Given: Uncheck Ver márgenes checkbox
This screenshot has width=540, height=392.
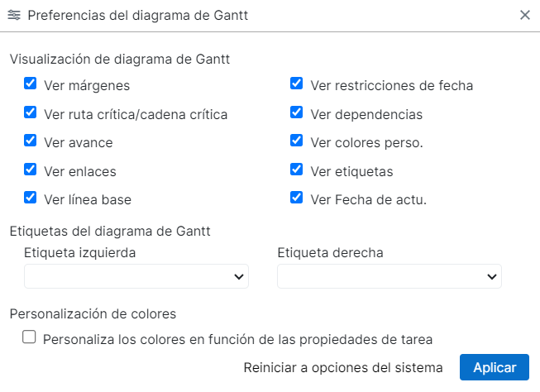Looking at the screenshot, I should pos(31,84).
